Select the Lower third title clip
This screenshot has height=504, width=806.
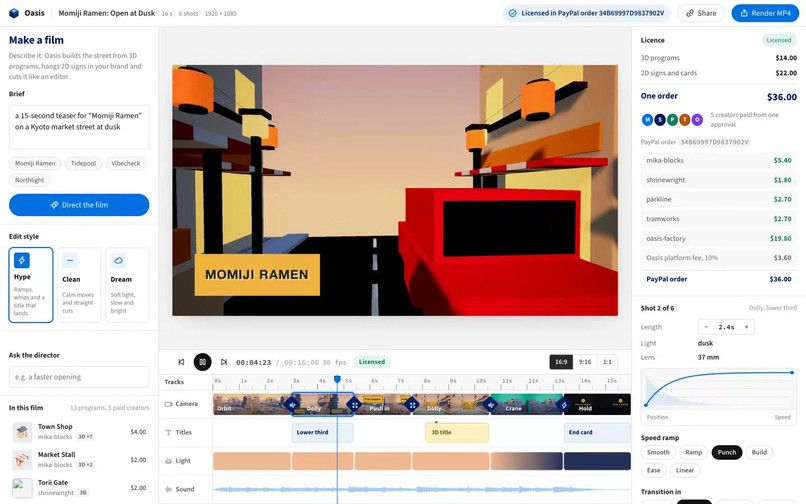coord(322,433)
